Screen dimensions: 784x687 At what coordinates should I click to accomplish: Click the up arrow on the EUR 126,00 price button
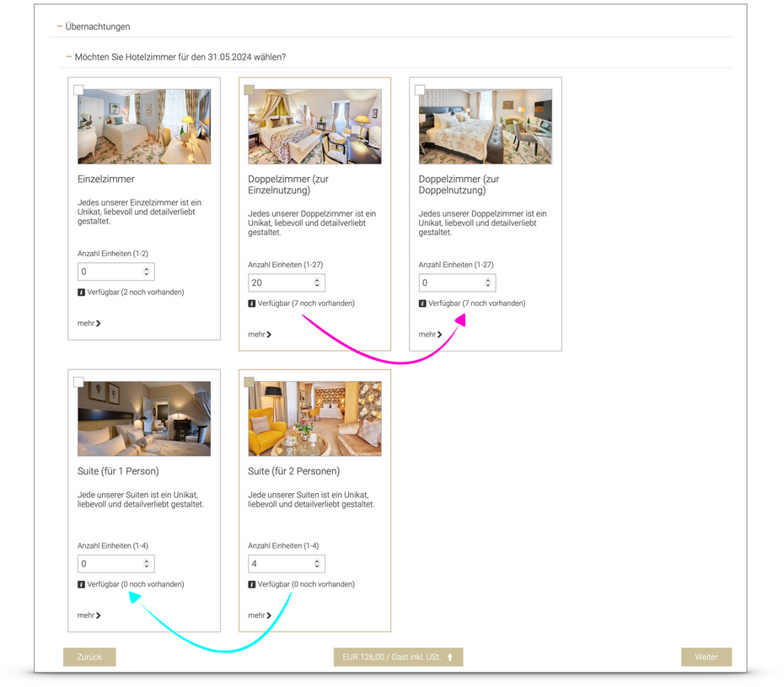click(450, 657)
